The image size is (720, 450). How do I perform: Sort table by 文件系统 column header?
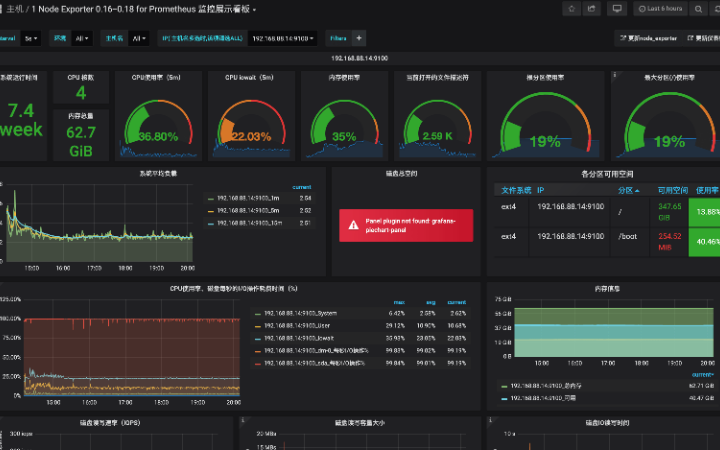click(516, 190)
